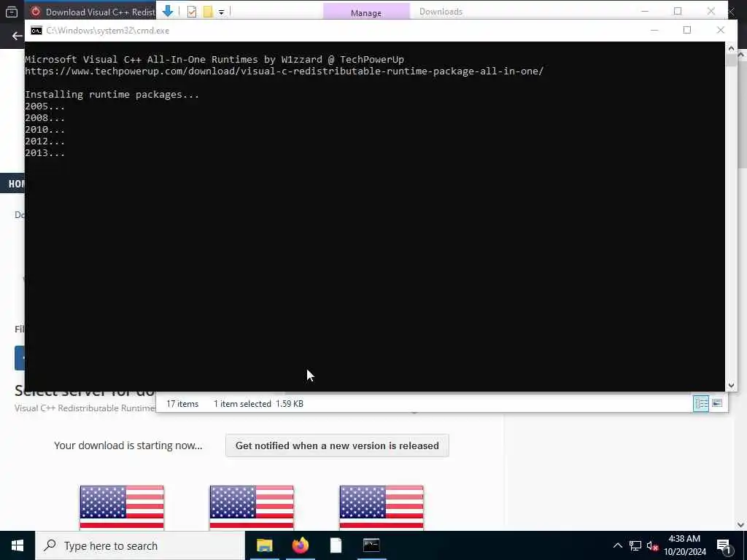Click the muted volume tray icon
This screenshot has width=747, height=560.
pos(652,545)
